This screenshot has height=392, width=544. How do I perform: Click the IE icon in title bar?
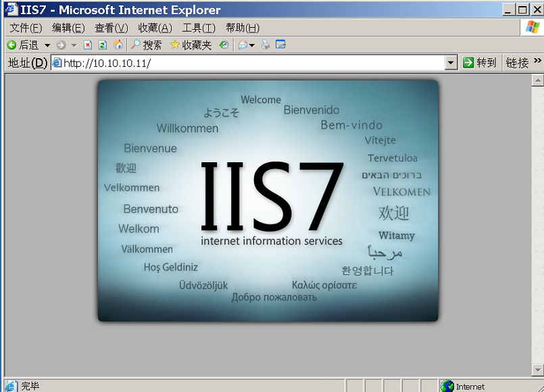coord(11,9)
